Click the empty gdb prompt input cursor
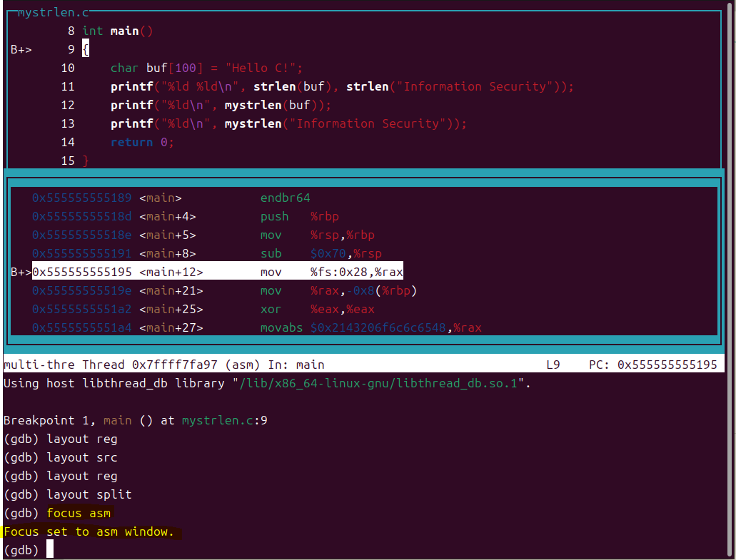The height and width of the screenshot is (560, 736). (50, 549)
